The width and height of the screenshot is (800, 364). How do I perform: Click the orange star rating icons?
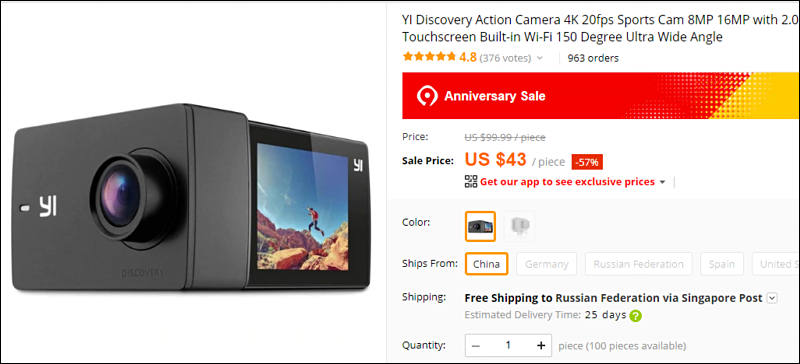429,57
